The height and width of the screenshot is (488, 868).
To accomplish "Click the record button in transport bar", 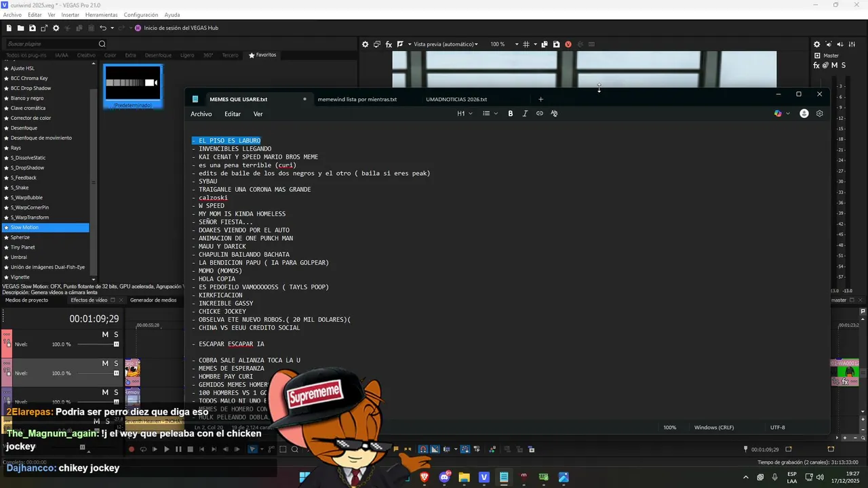I will [132, 449].
